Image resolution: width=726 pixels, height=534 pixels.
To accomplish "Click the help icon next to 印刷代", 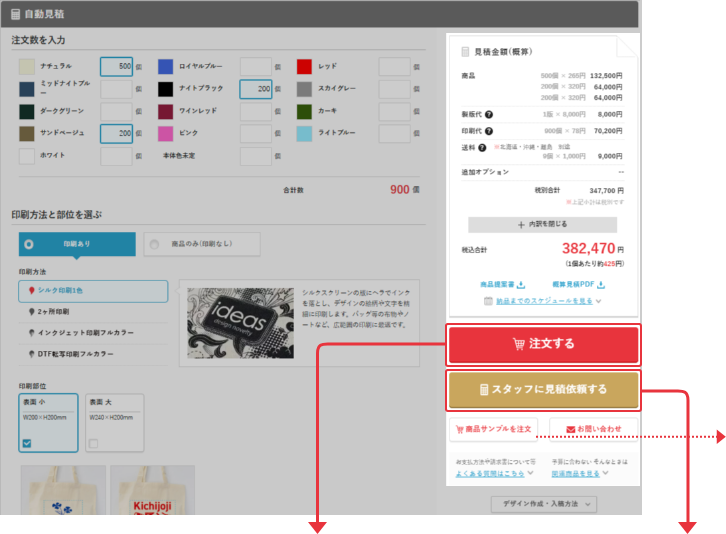I will coord(489,130).
